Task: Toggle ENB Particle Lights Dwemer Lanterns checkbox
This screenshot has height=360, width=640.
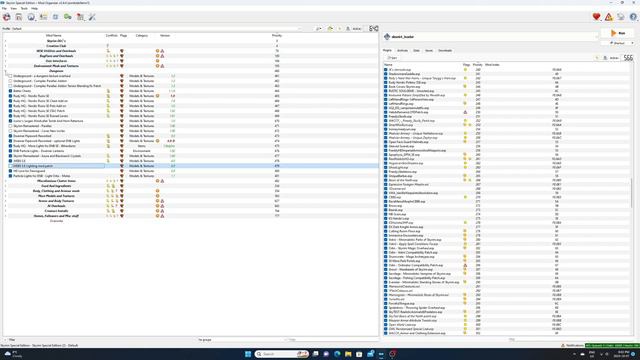Action: pos(11,151)
